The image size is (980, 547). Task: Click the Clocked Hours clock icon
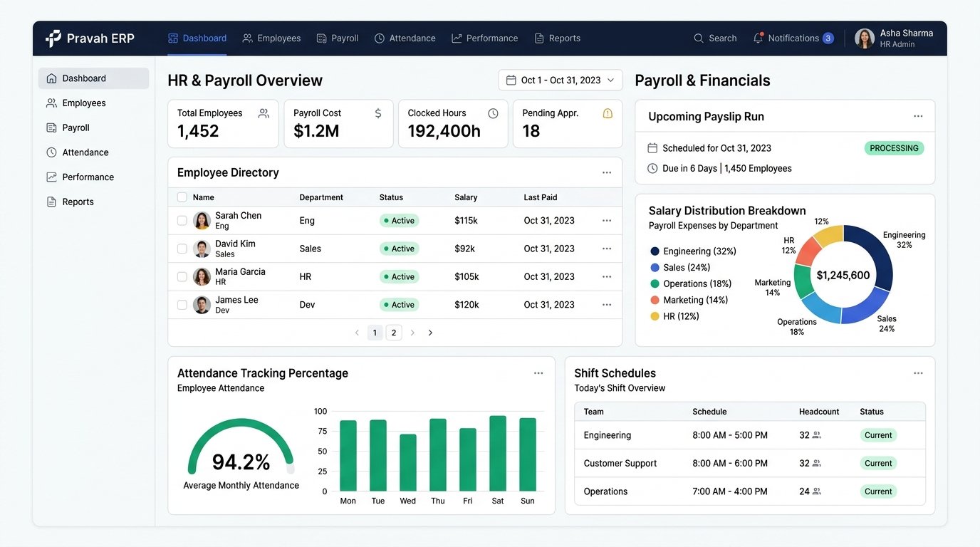pyautogui.click(x=493, y=113)
